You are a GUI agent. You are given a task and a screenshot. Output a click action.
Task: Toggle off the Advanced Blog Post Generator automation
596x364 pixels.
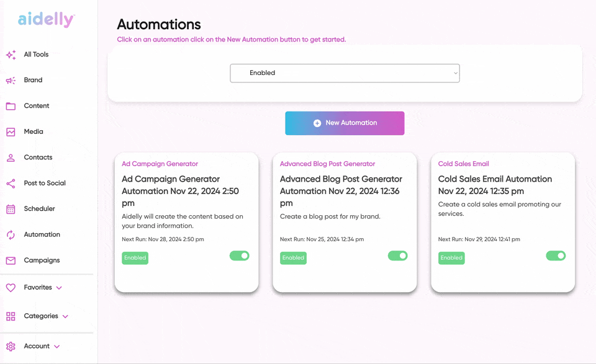(398, 255)
